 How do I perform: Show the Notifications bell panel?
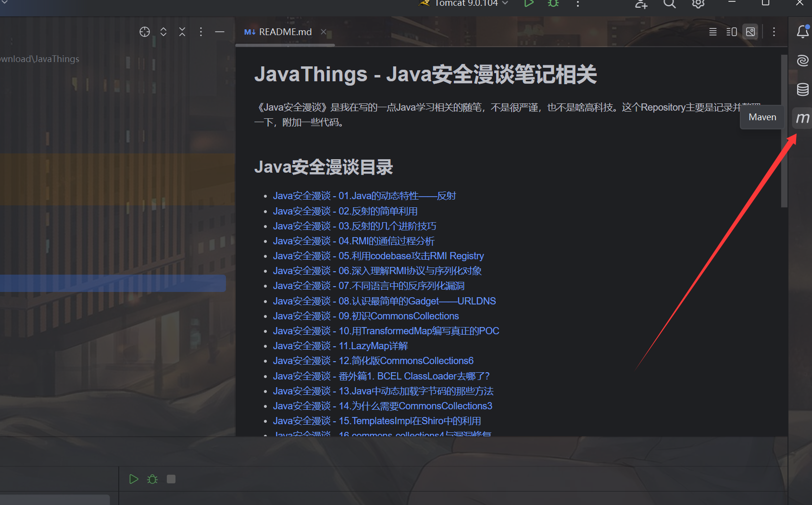point(802,32)
